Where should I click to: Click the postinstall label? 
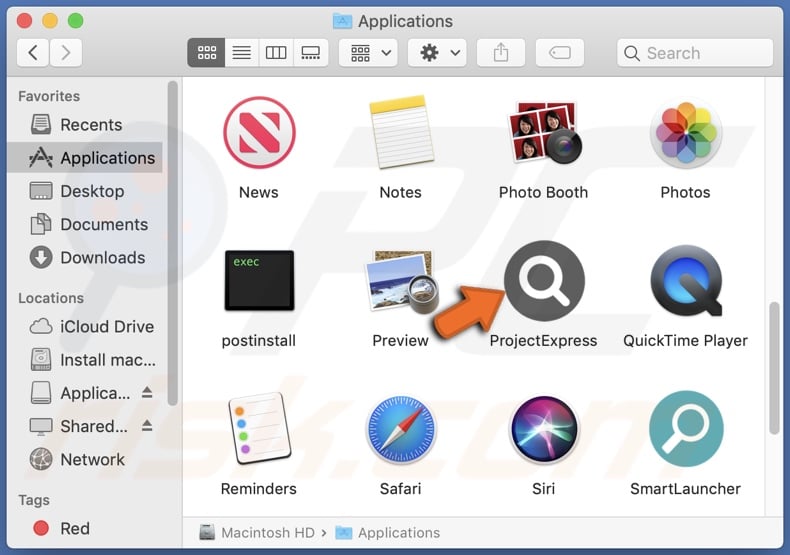pyautogui.click(x=259, y=341)
